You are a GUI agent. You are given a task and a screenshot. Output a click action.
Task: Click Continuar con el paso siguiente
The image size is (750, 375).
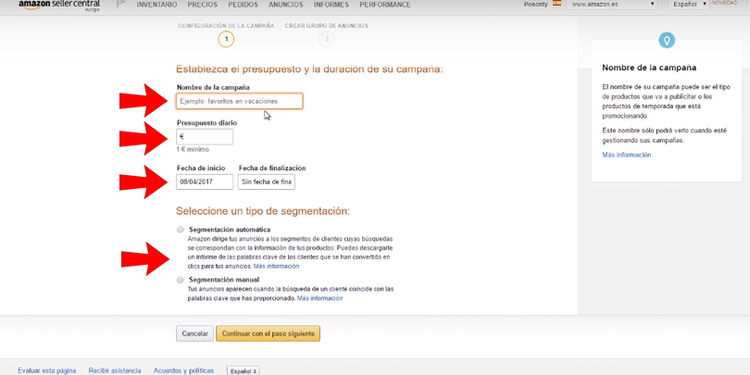coord(268,334)
